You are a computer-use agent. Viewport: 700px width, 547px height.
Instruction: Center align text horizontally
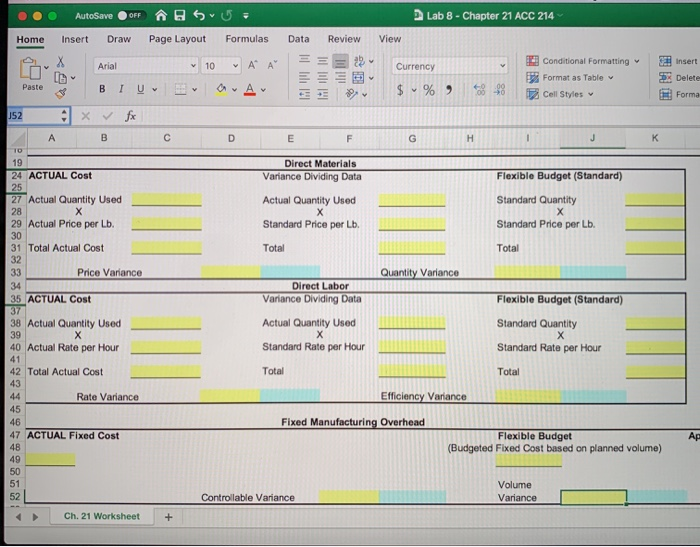(322, 78)
